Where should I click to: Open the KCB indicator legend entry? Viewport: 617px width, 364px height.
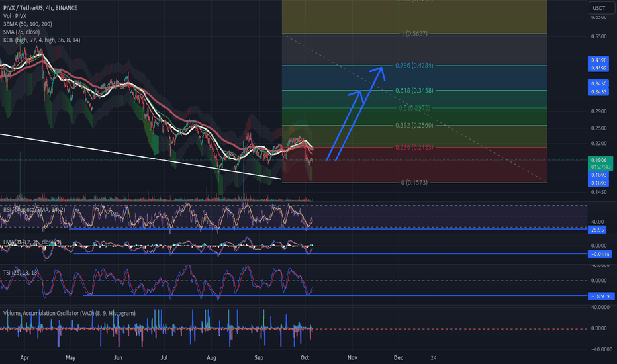tap(42, 40)
